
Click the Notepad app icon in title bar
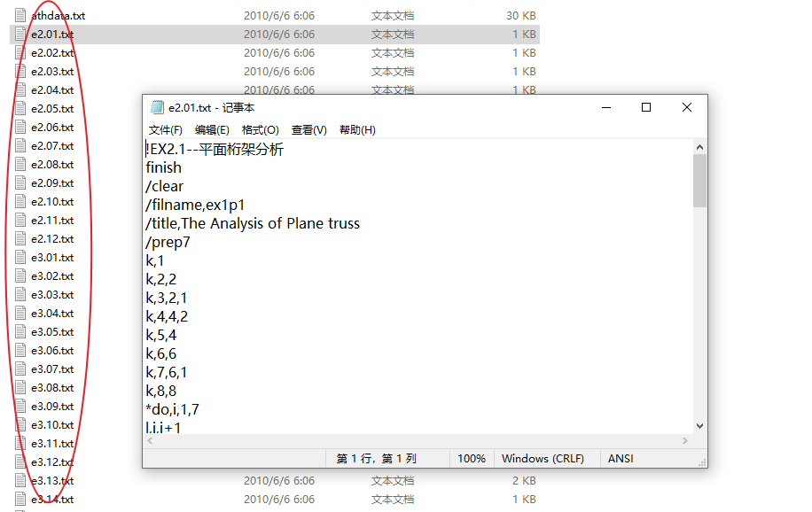tap(157, 107)
